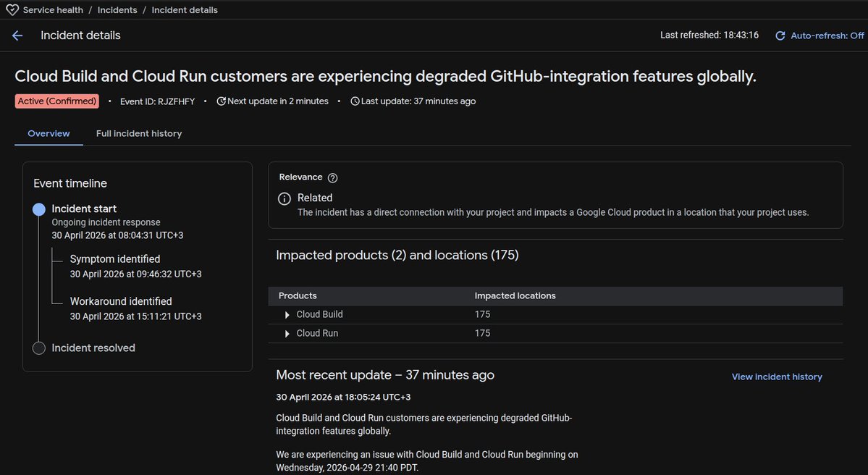
Task: Click the 30 April 2026 at 09:46:32 timestamp
Action: coord(135,274)
